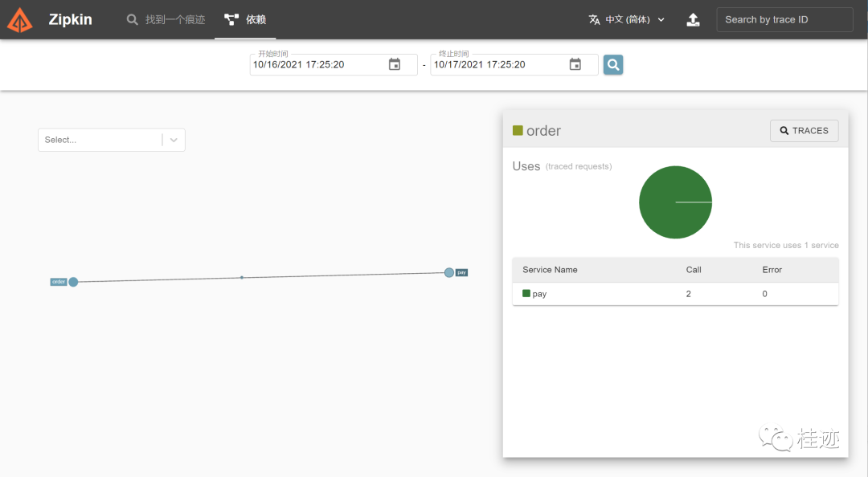Image resolution: width=868 pixels, height=477 pixels.
Task: Click the Call column header
Action: pos(694,270)
